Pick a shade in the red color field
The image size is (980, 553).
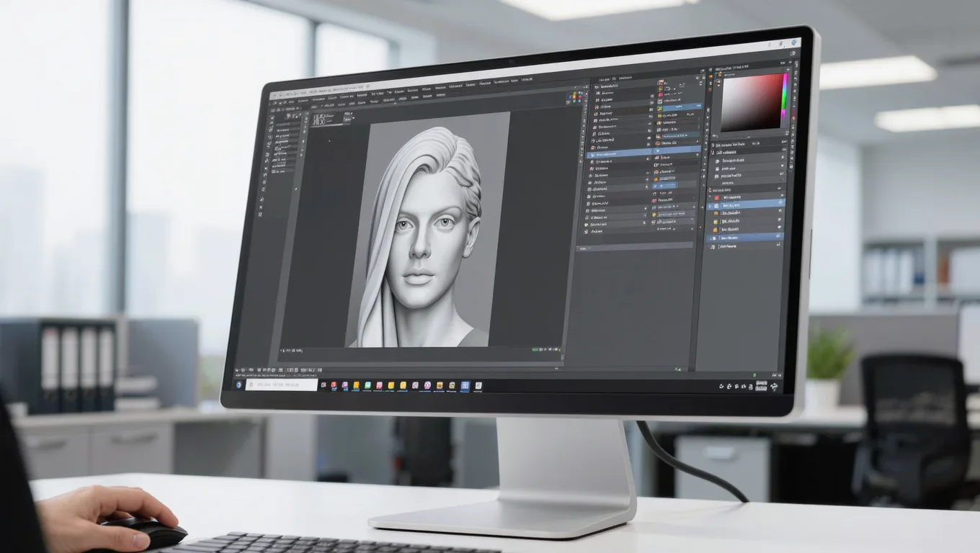click(752, 102)
